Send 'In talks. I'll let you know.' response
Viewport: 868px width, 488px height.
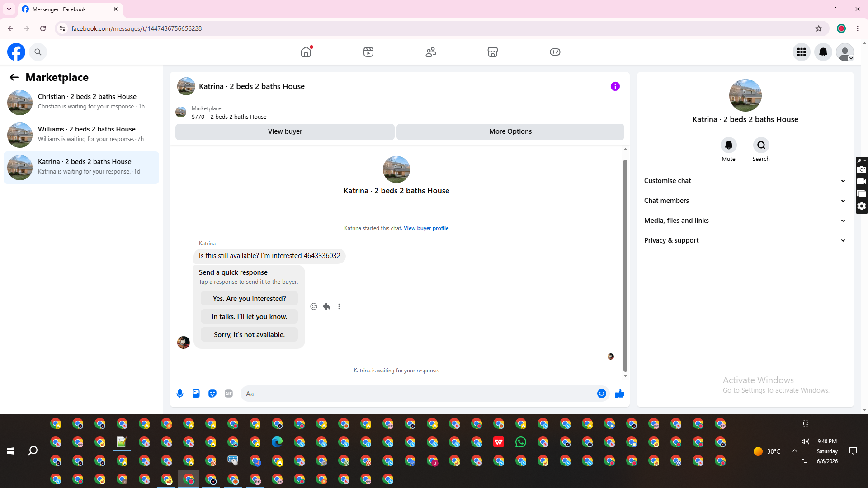pyautogui.click(x=249, y=317)
